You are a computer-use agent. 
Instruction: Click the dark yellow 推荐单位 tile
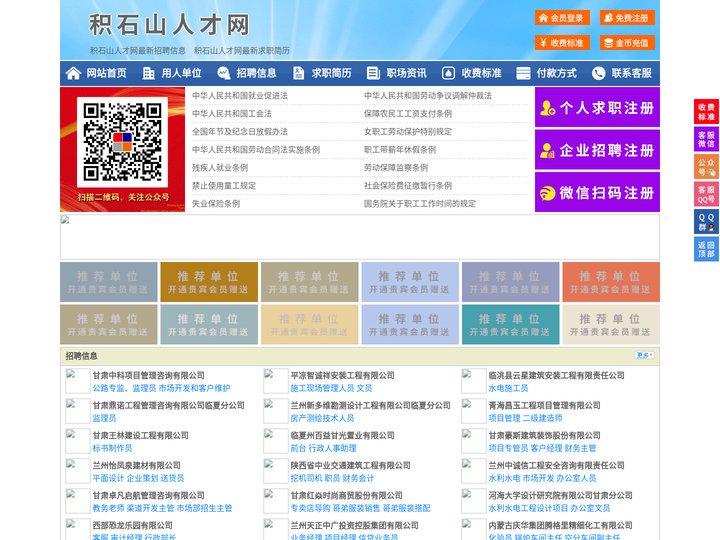(209, 282)
